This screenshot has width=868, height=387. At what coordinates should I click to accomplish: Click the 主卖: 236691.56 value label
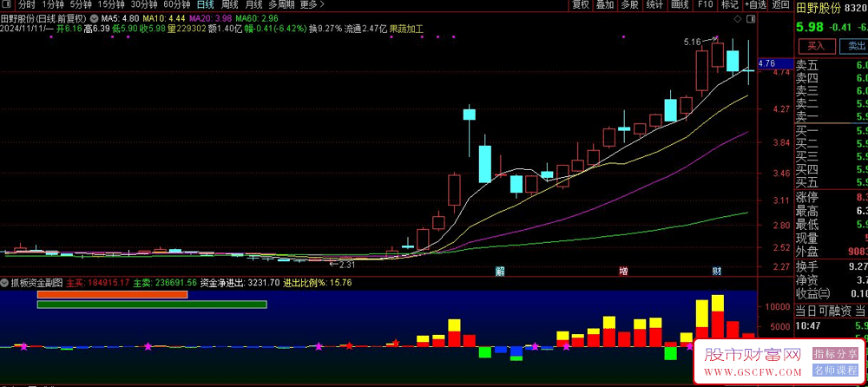click(165, 282)
